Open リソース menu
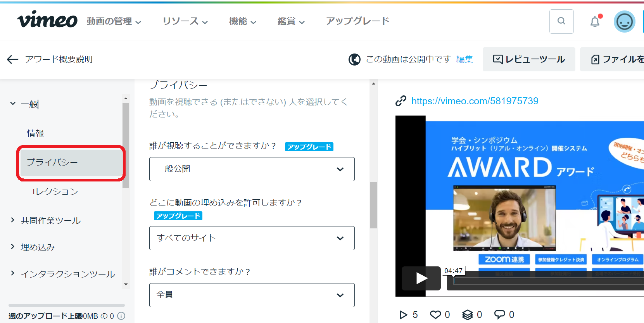Viewport: 644px width, 323px height. [185, 21]
